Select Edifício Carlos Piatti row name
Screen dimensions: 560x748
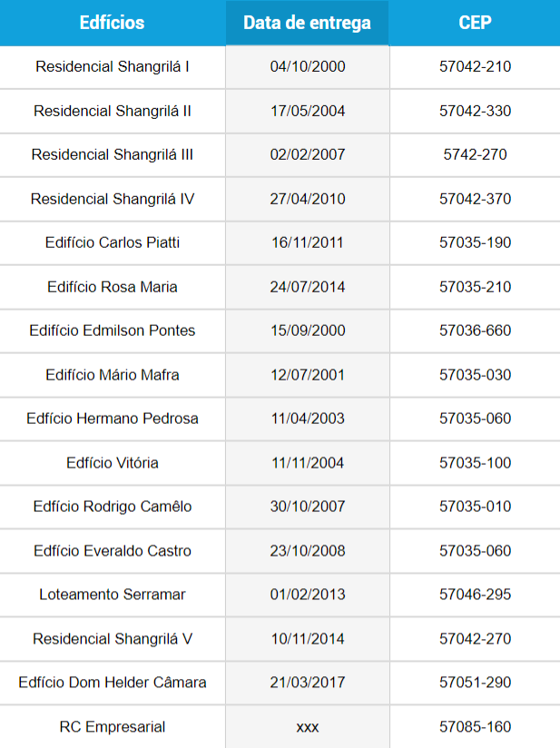[113, 242]
